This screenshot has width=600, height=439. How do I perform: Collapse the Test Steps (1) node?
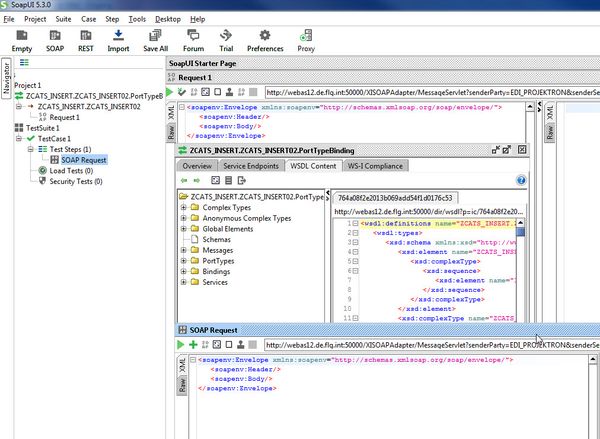point(31,149)
